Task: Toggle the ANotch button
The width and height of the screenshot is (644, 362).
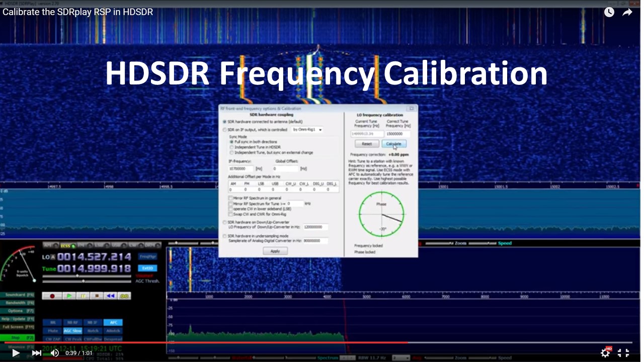Action: 113,331
